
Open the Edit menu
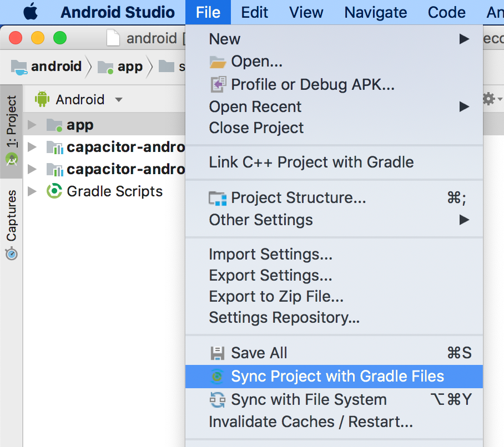point(254,12)
